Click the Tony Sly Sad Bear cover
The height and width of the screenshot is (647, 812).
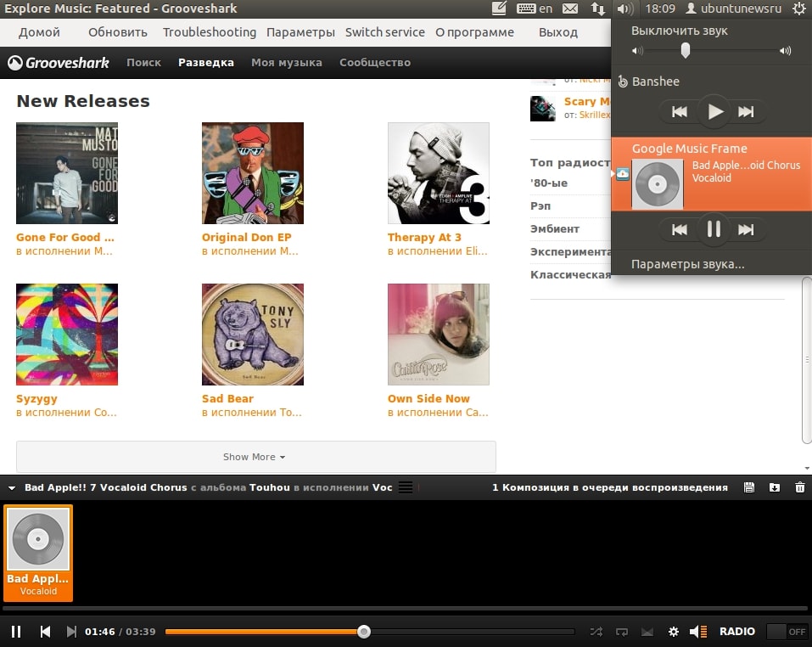click(x=253, y=335)
